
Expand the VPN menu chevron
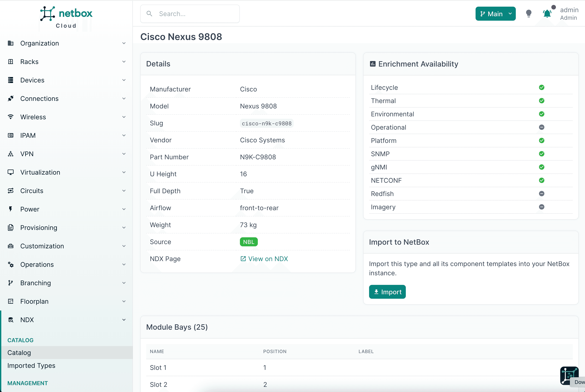(x=124, y=154)
